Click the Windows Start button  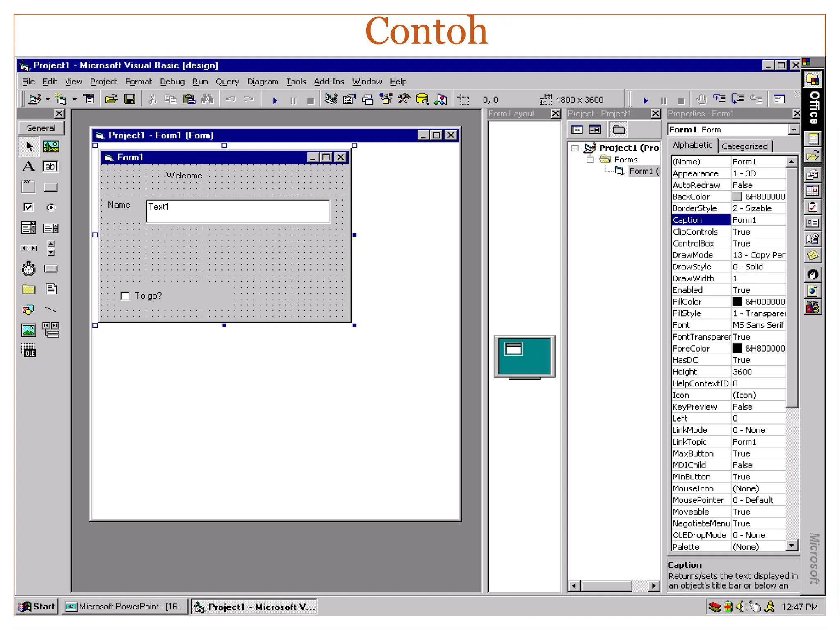(x=37, y=606)
